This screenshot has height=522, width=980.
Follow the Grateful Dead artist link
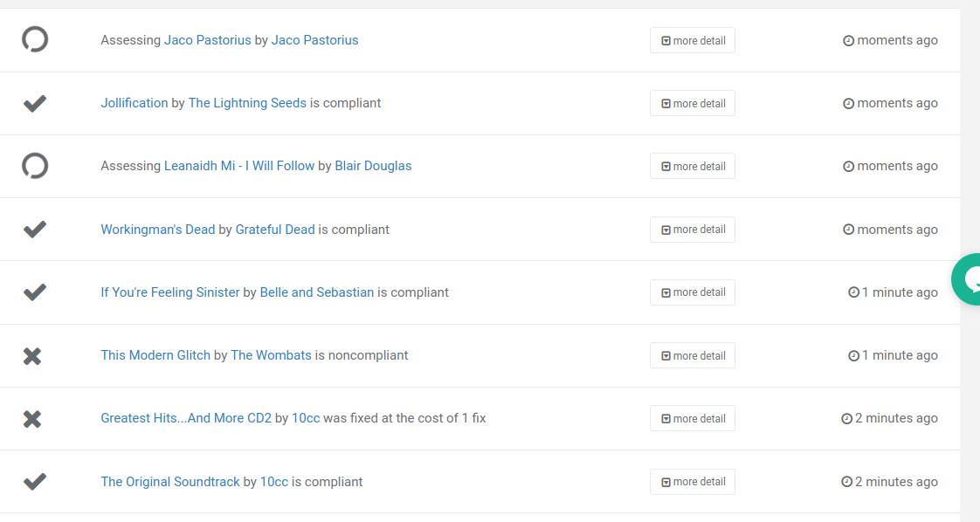tap(275, 230)
